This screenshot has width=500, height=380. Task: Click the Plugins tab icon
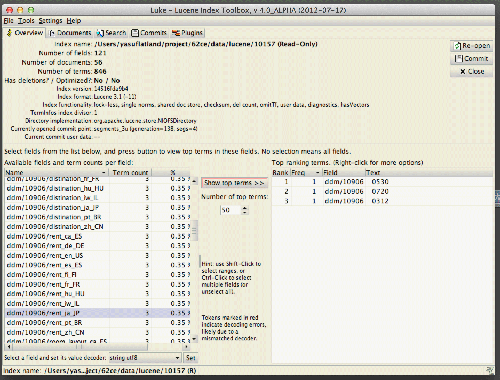pyautogui.click(x=176, y=33)
